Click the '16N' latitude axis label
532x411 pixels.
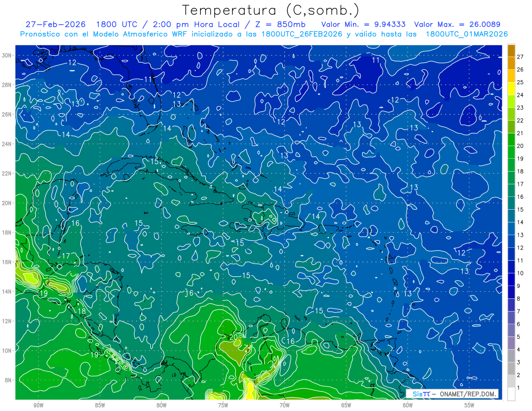[8, 262]
